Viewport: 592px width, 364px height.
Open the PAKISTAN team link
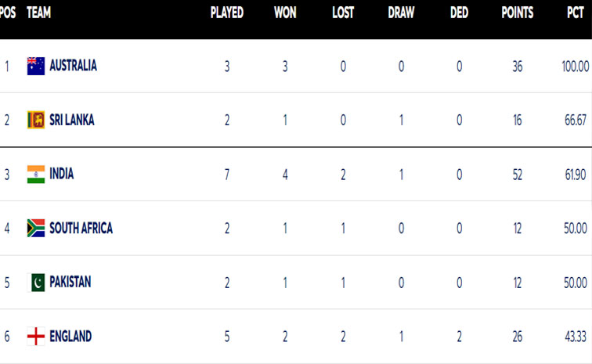coord(70,282)
